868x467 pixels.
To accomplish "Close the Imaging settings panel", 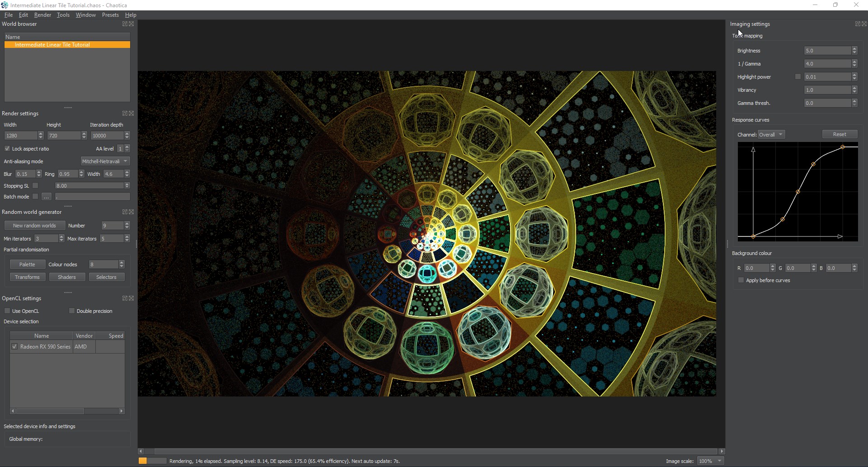I will (864, 24).
